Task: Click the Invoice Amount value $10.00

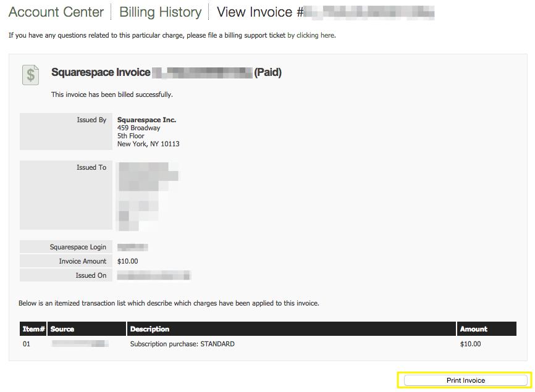Action: click(127, 261)
